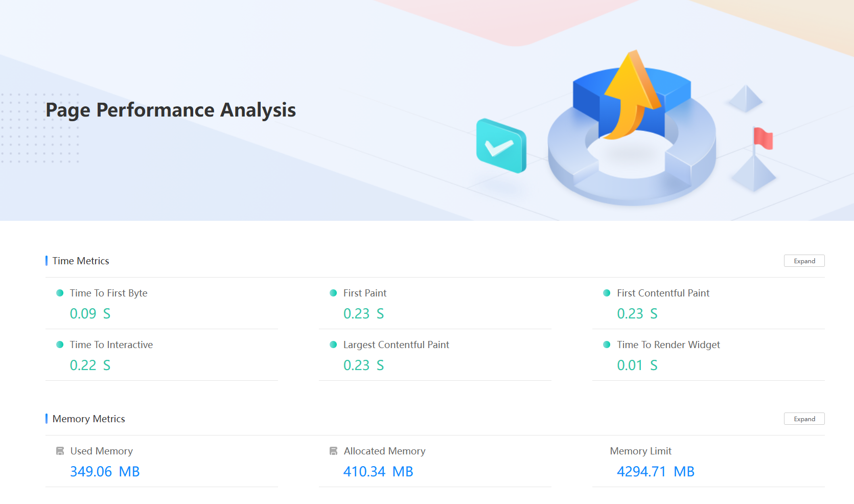This screenshot has height=504, width=854.
Task: Click the Allocated Memory label
Action: 384,451
